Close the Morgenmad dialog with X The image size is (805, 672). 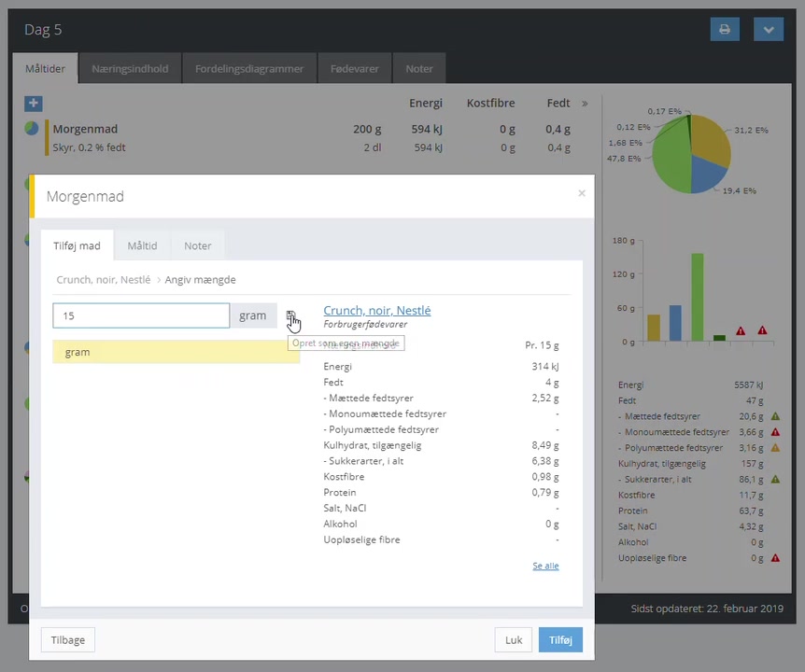(x=582, y=193)
